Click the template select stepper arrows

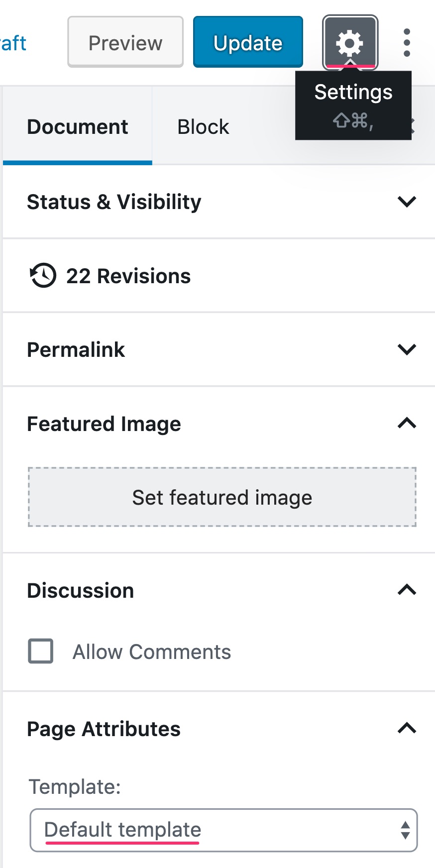tap(405, 830)
